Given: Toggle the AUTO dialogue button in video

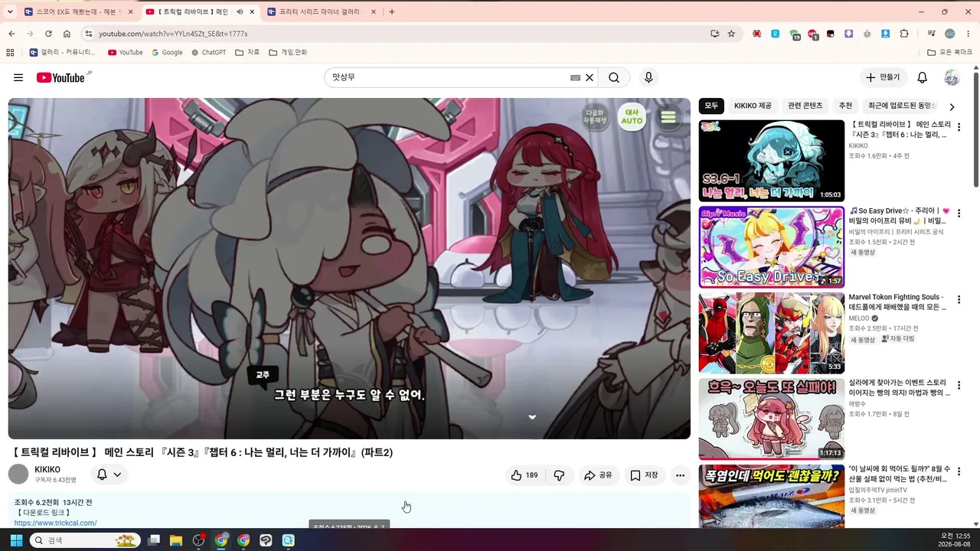Looking at the screenshot, I should tap(632, 117).
